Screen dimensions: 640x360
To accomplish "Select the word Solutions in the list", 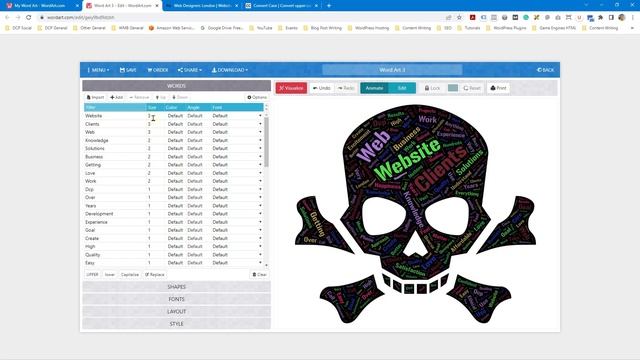I will tap(95, 149).
